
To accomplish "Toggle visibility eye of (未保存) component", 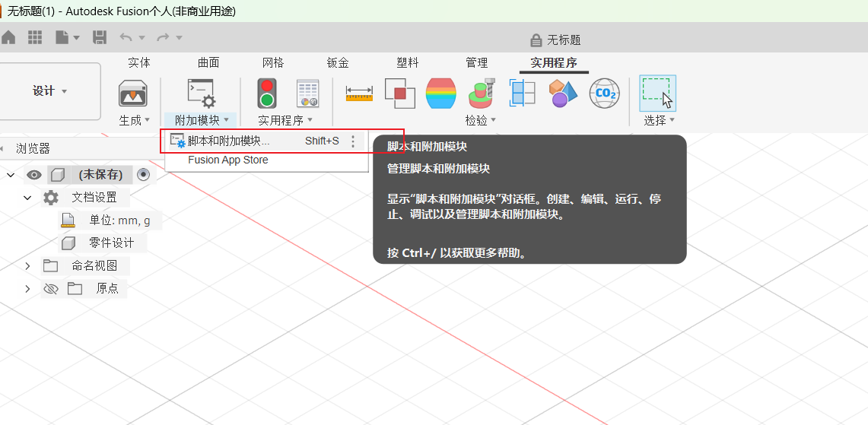I will [x=34, y=175].
